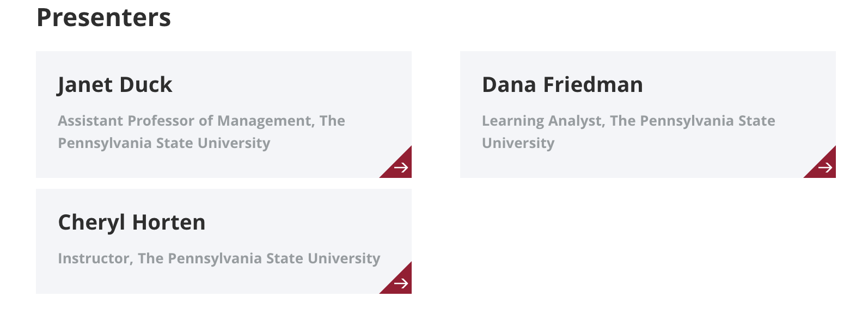Viewport: 868px width, 321px height.
Task: Open Cheryl Horten's presenter profile name
Action: click(x=131, y=223)
